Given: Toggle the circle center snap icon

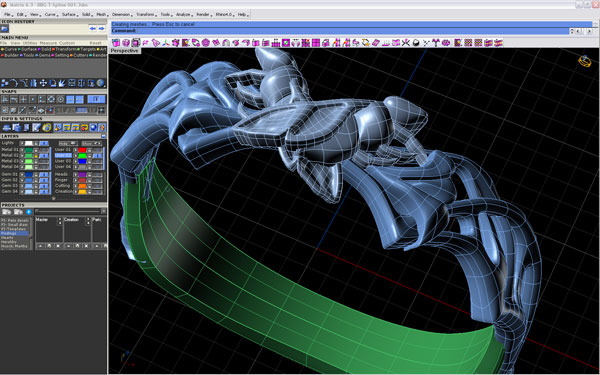Looking at the screenshot, I should pos(60,99).
